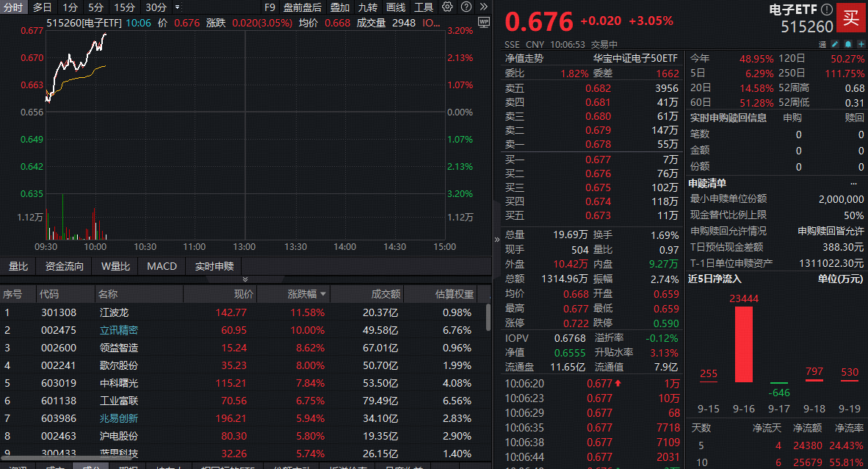Expand more toolbar items via the chevron
The width and height of the screenshot is (868, 469).
click(x=482, y=7)
